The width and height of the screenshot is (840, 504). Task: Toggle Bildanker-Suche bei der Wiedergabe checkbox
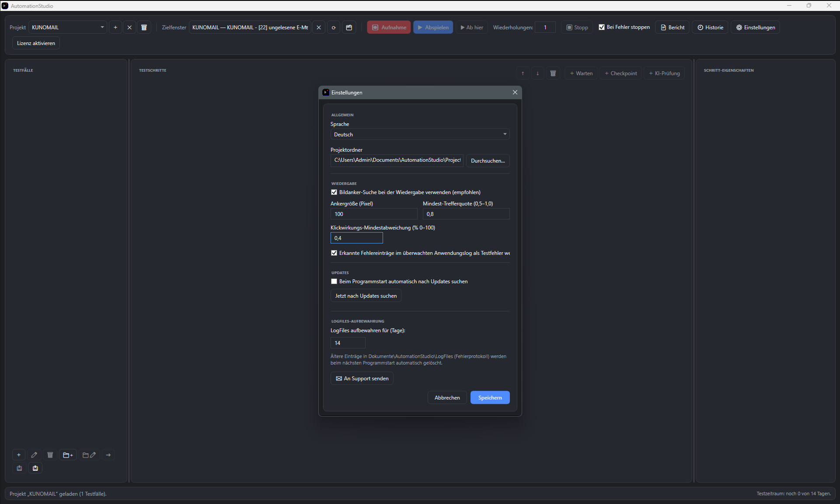[x=334, y=192]
